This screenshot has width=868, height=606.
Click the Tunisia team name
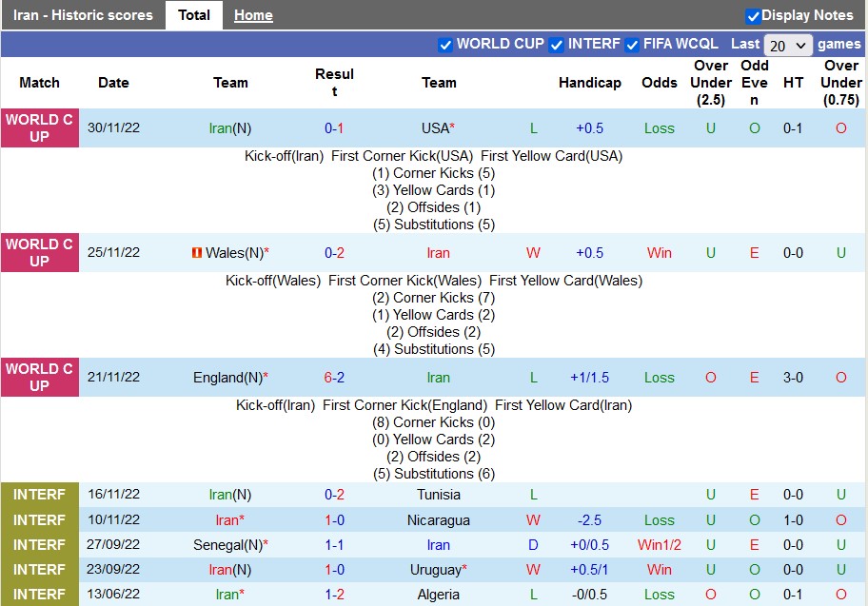point(439,495)
